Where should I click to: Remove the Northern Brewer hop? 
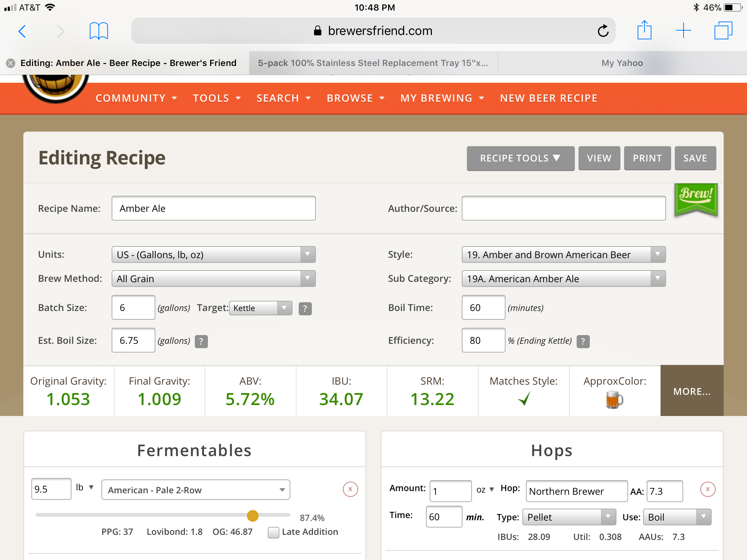[x=708, y=489]
